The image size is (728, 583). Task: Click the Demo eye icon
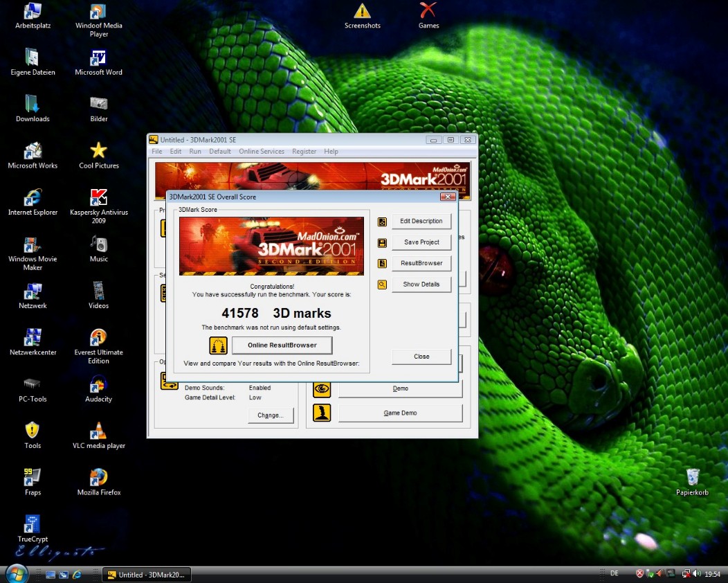[x=322, y=389]
